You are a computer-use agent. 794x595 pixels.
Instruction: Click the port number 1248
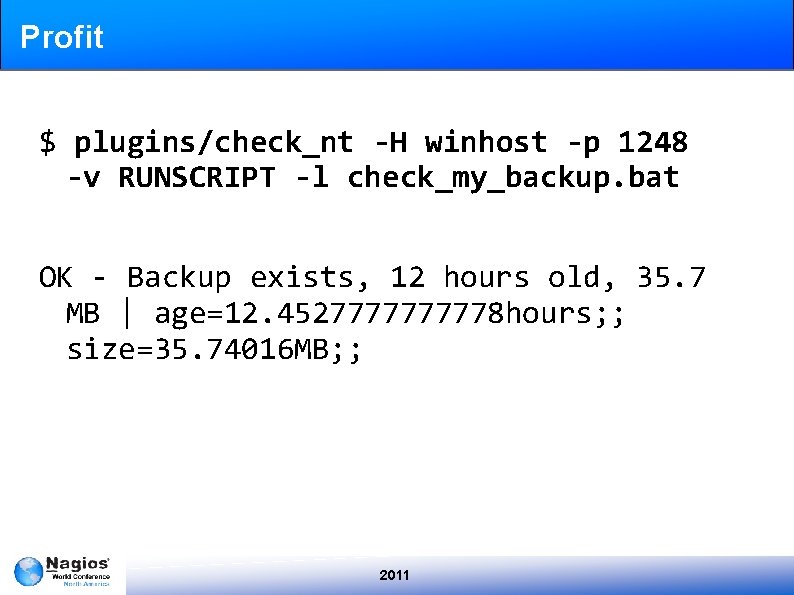click(x=653, y=142)
